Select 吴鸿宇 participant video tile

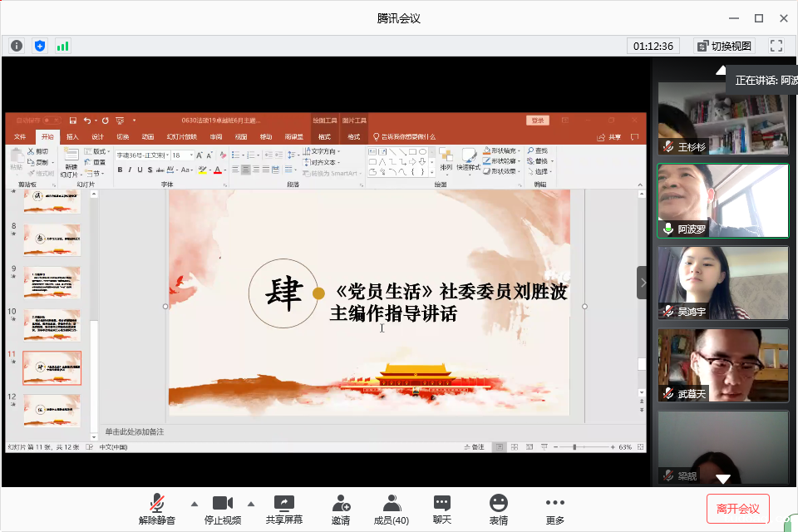tap(722, 283)
